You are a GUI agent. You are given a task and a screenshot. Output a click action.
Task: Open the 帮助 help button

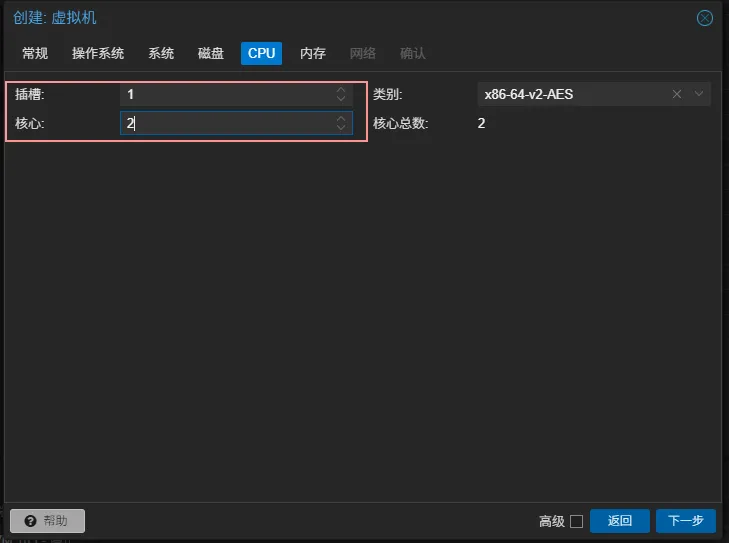pos(47,521)
